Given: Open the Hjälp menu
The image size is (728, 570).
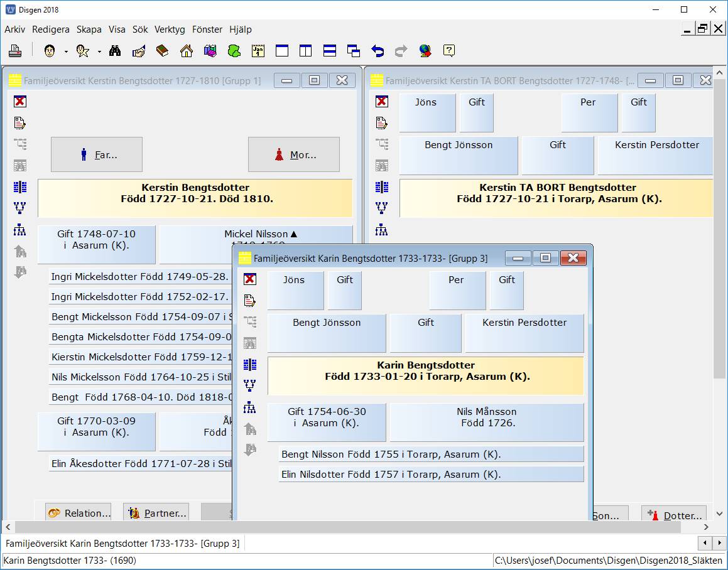Looking at the screenshot, I should pyautogui.click(x=241, y=30).
